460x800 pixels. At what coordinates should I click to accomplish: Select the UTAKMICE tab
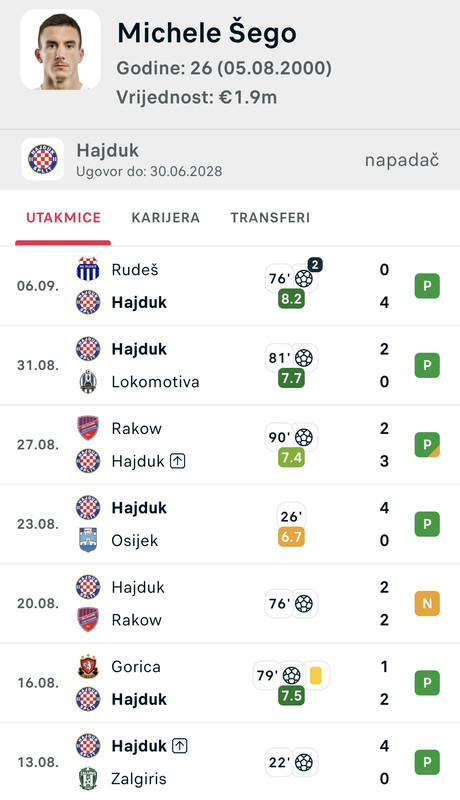point(63,218)
